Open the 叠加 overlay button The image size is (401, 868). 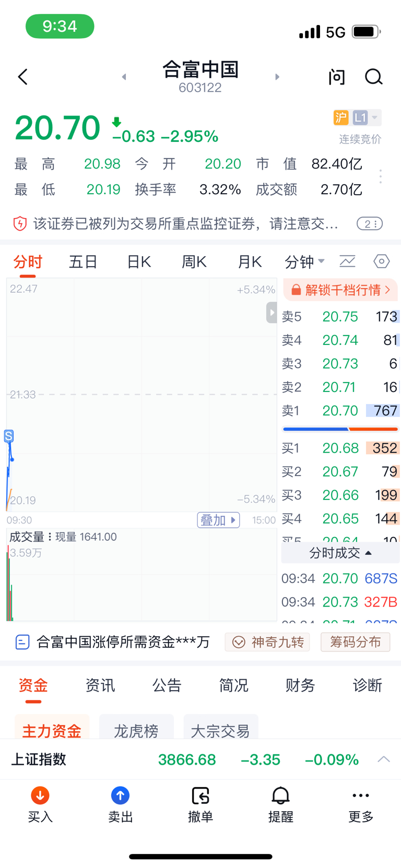[218, 520]
